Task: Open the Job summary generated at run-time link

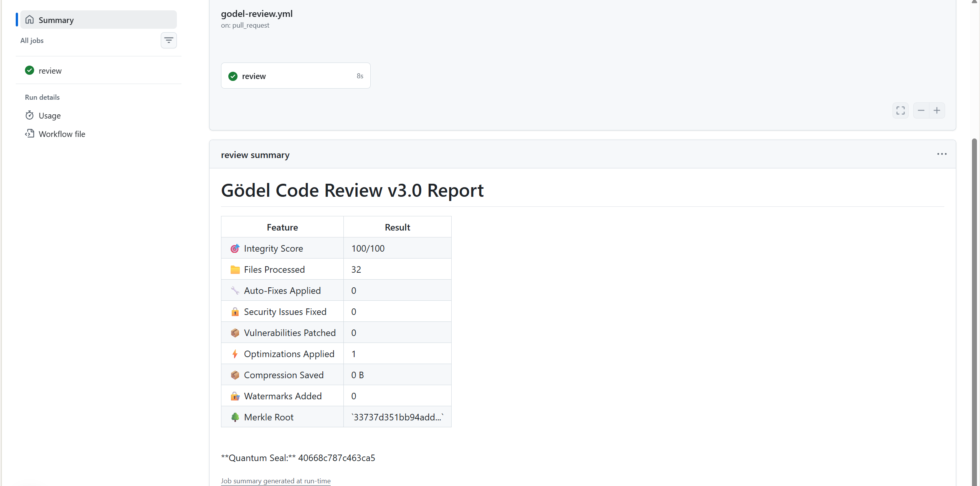Action: pos(276,481)
